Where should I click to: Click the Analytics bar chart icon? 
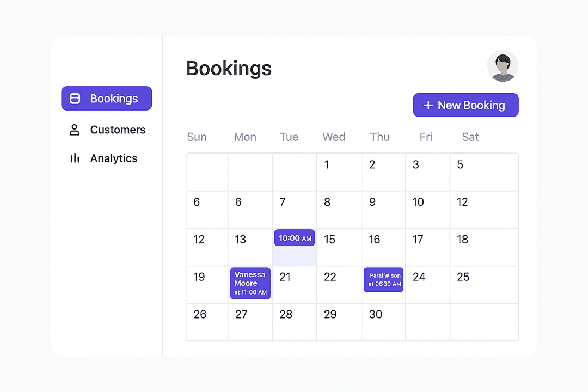[x=75, y=158]
